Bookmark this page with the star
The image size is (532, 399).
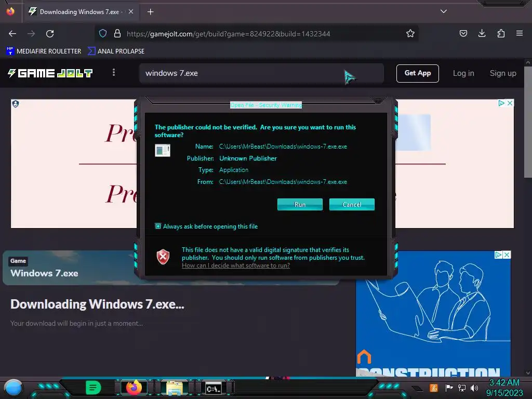[x=410, y=33]
